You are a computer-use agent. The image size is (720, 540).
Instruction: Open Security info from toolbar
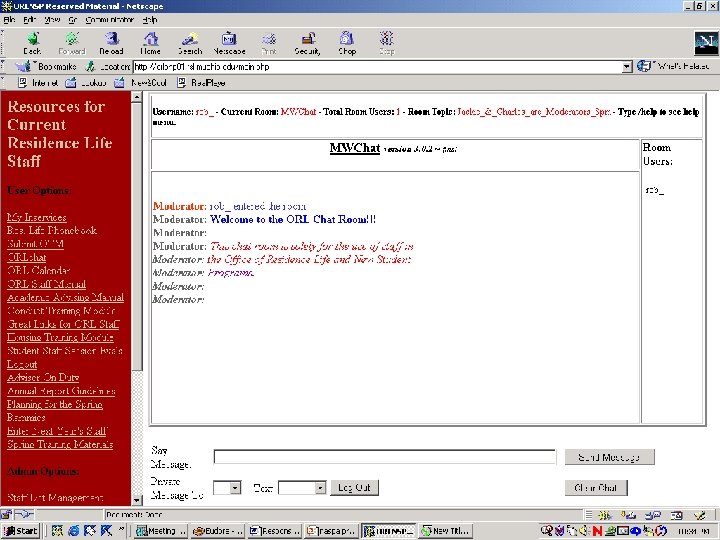[308, 44]
